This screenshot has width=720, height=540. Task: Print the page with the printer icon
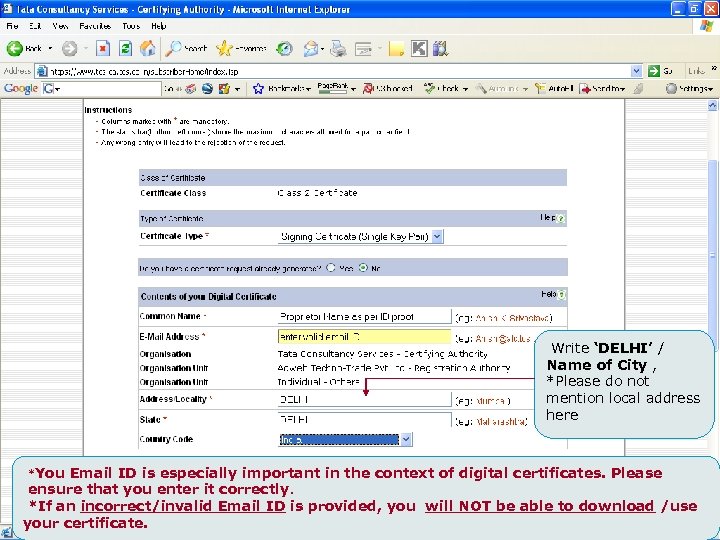[x=338, y=48]
